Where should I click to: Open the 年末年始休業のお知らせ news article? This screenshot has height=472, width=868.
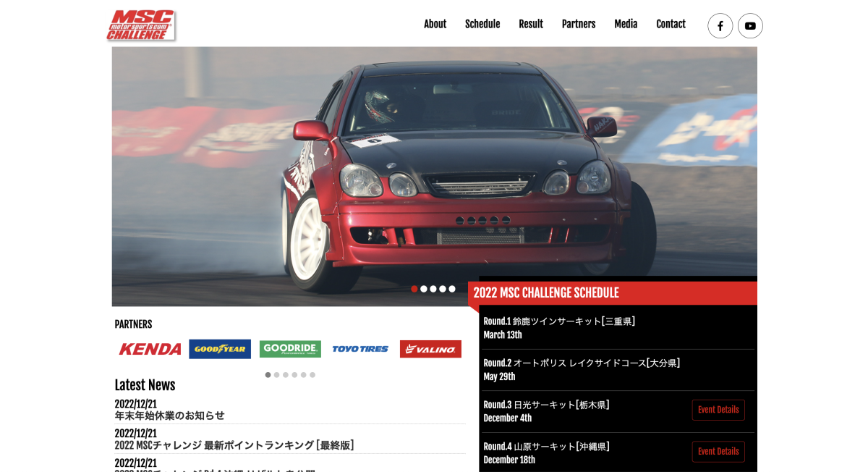click(169, 416)
